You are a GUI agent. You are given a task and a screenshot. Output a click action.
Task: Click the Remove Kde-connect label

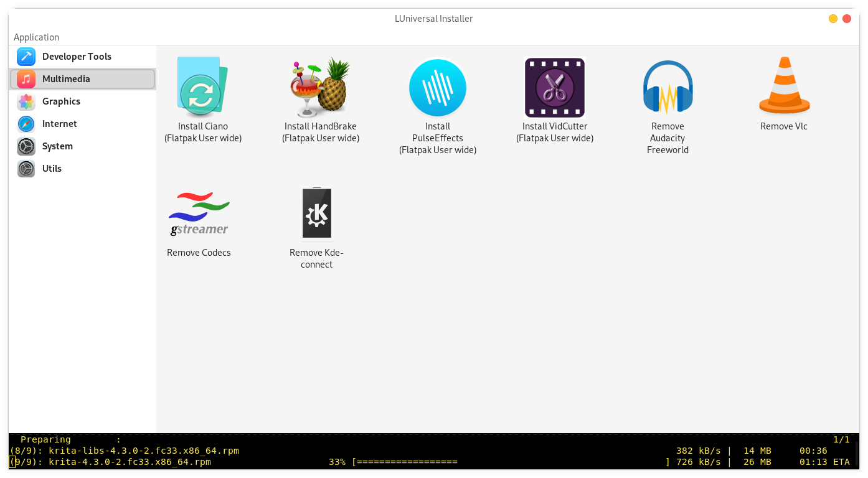tap(317, 258)
